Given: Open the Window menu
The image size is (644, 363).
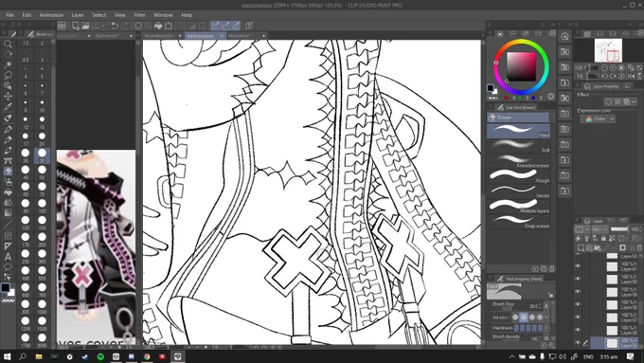Looking at the screenshot, I should pyautogui.click(x=163, y=15).
